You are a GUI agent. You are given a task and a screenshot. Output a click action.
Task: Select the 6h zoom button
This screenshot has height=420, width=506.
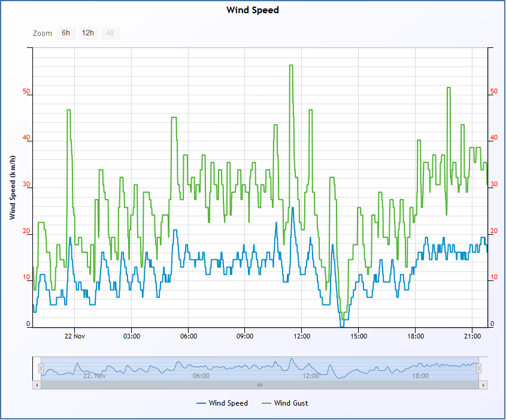pyautogui.click(x=66, y=33)
